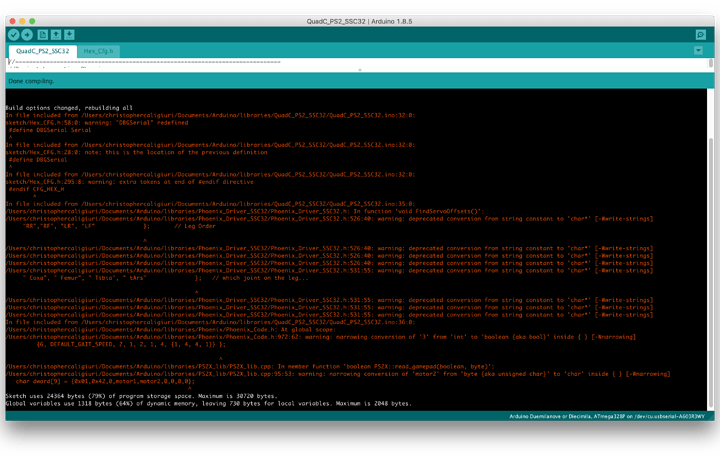Save the sketch with Save icon
The height and width of the screenshot is (460, 720).
69,34
